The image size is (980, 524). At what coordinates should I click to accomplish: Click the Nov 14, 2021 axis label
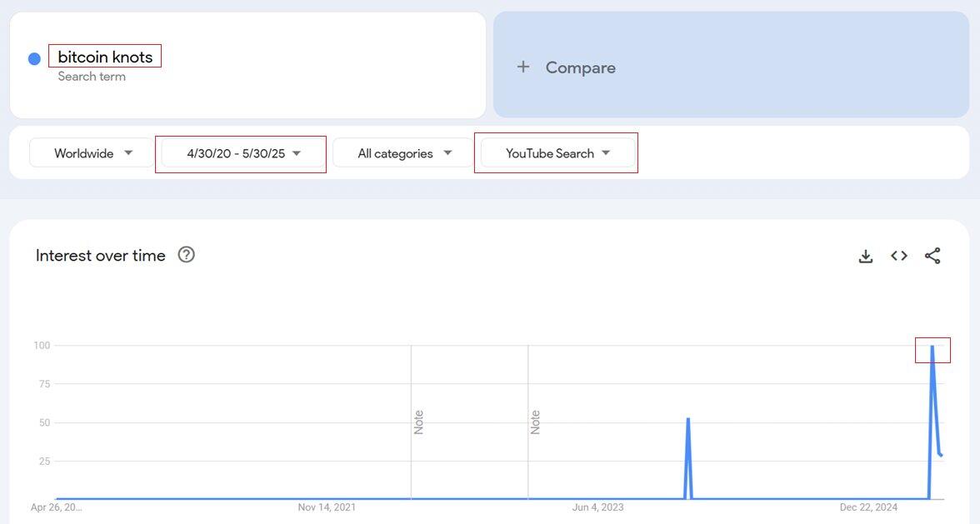[327, 507]
